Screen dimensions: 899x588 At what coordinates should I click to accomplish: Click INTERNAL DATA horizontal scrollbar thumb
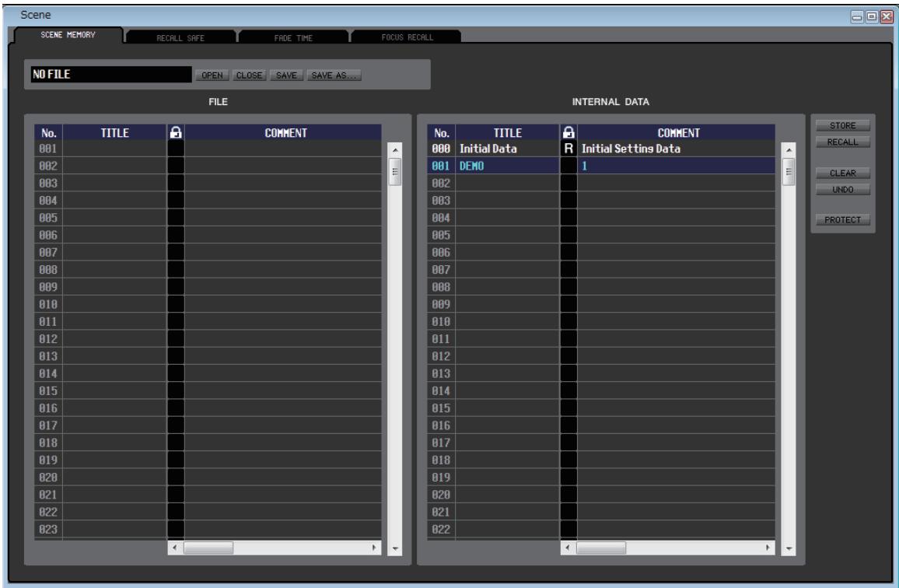601,548
